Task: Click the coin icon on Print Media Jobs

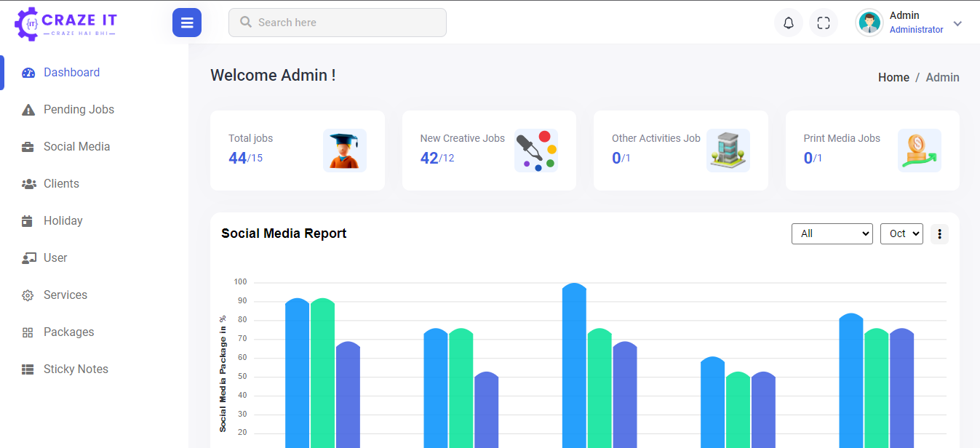Action: coord(919,151)
